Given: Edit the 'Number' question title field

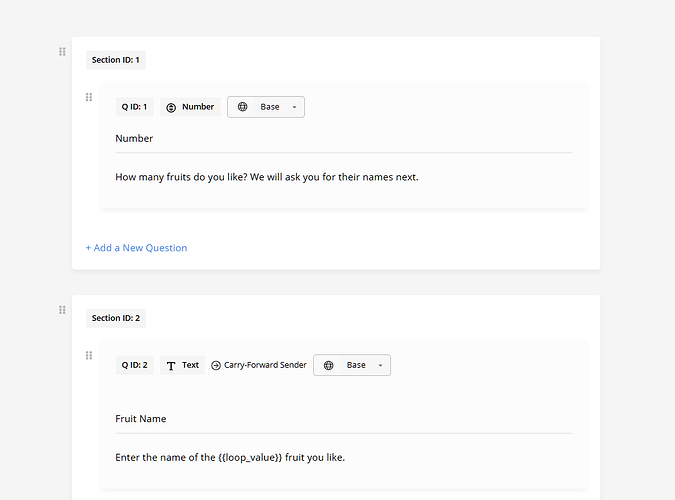Looking at the screenshot, I should (x=344, y=139).
